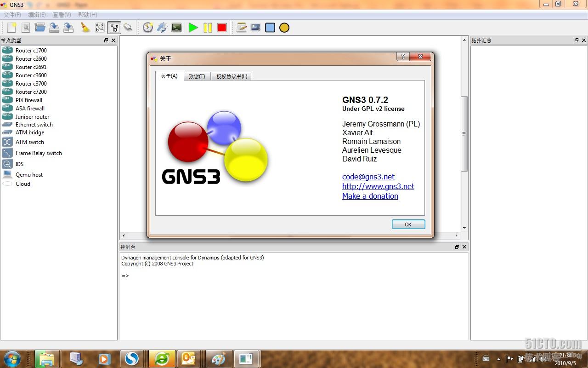Choose the Juniper router node
588x368 pixels.
click(32, 117)
